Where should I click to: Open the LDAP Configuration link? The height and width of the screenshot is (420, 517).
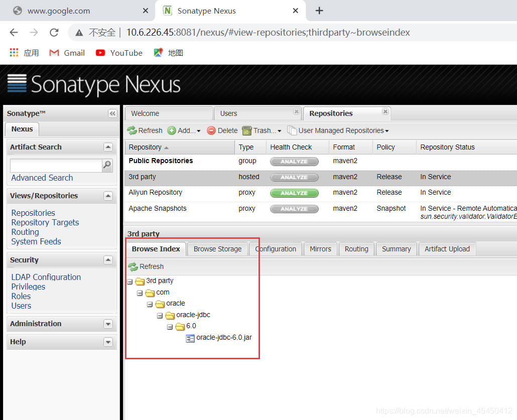[46, 277]
